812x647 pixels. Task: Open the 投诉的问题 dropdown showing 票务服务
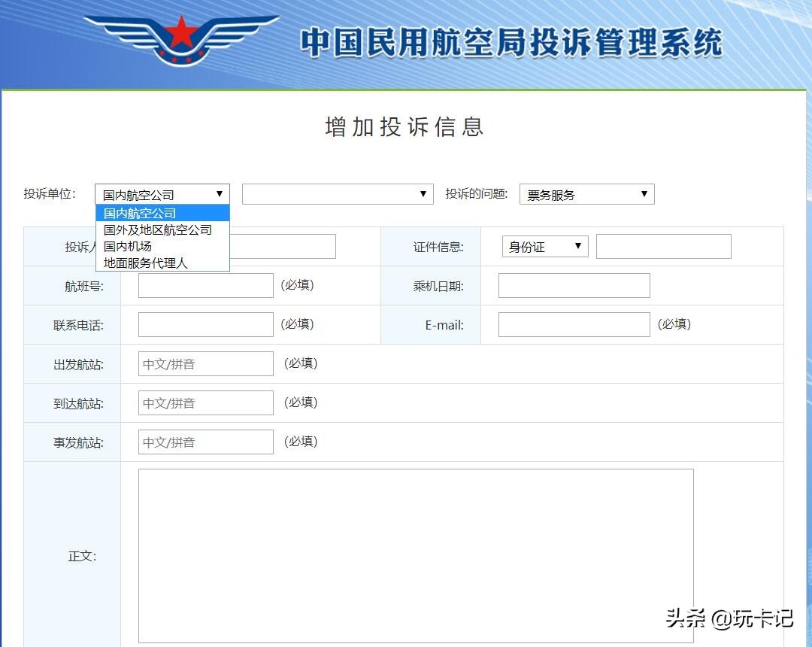click(586, 194)
